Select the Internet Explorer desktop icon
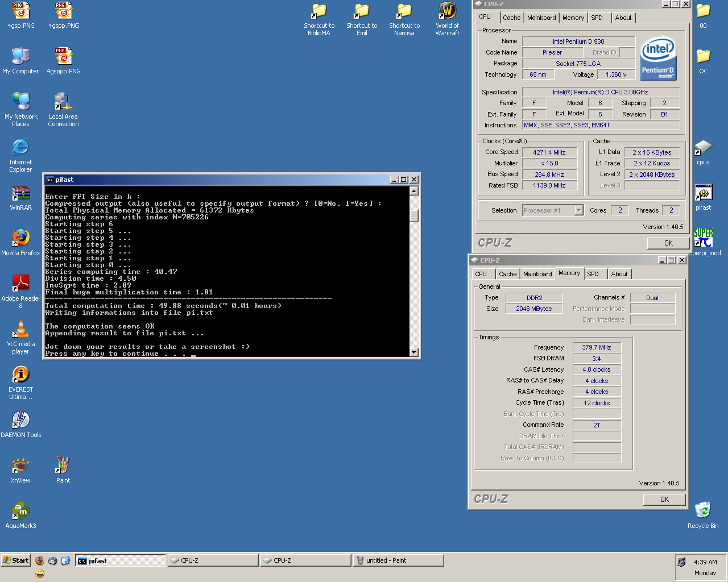 [20, 155]
